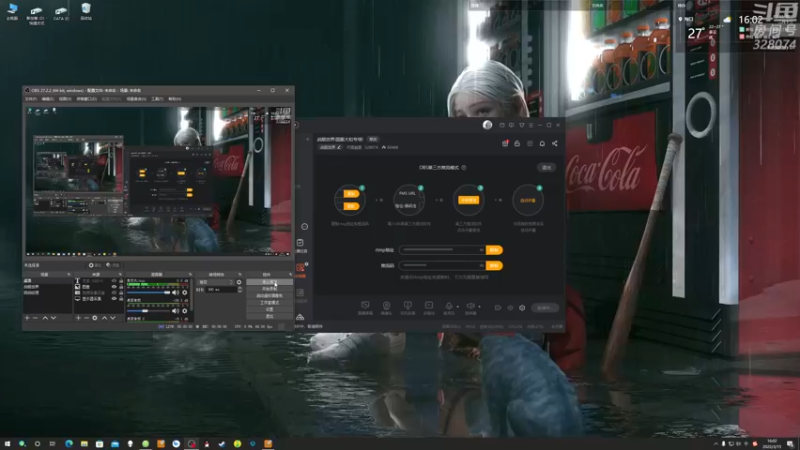Click the share icon in streaming app header
This screenshot has width=800, height=450.
(x=555, y=144)
